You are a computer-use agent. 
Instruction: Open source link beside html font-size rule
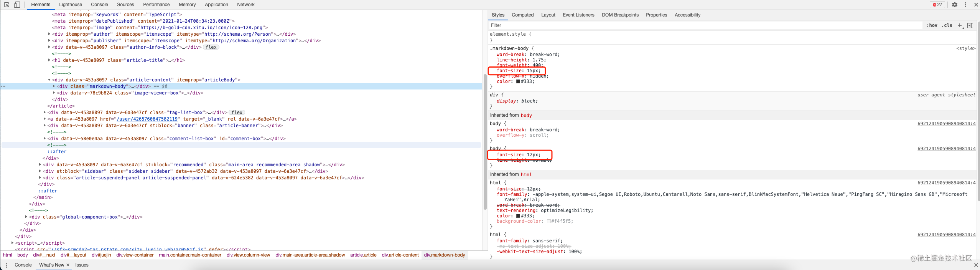pos(946,183)
